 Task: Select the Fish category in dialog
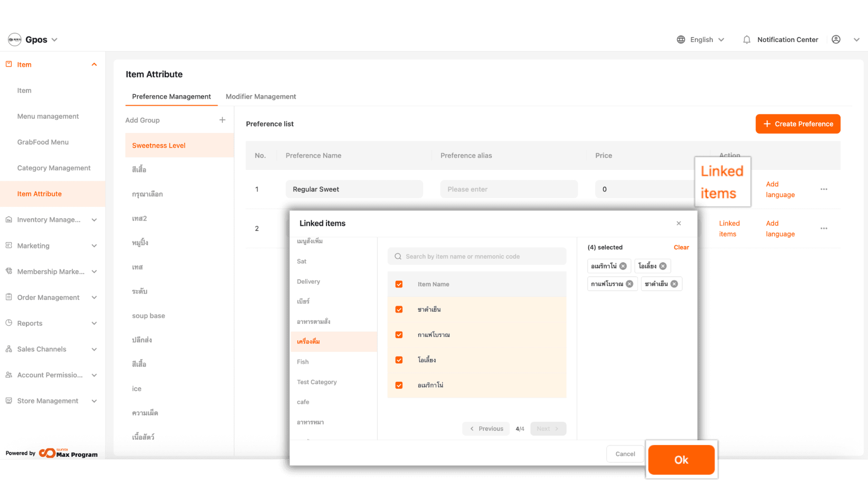click(x=303, y=362)
